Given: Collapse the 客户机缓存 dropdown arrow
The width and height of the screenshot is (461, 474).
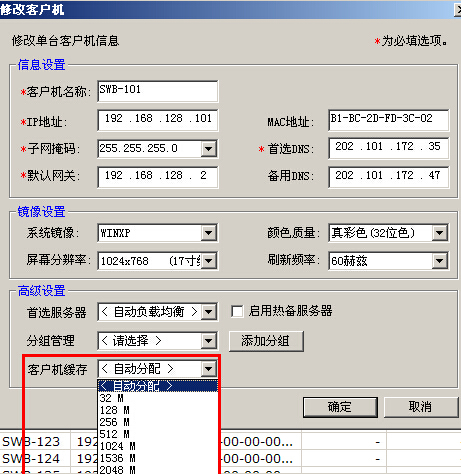Looking at the screenshot, I should pos(209,369).
